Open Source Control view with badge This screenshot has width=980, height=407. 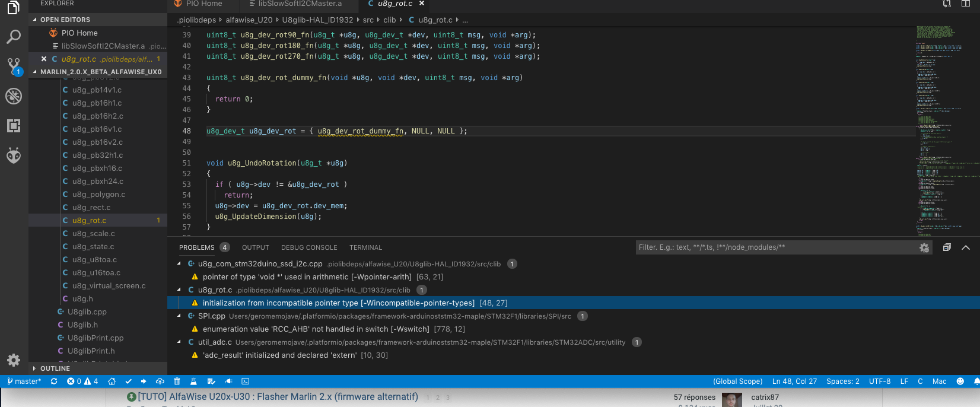click(14, 66)
